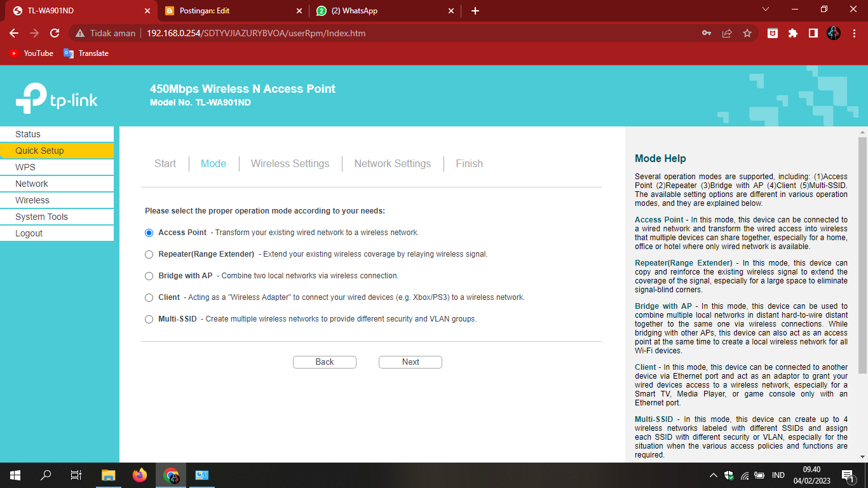
Task: Open Task View on the taskbar
Action: 76,475
